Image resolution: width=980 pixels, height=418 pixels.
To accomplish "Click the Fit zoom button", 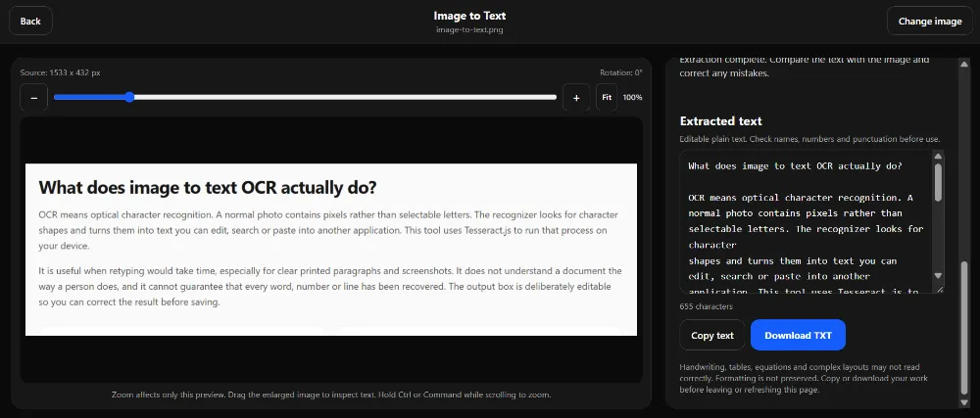I will 607,97.
